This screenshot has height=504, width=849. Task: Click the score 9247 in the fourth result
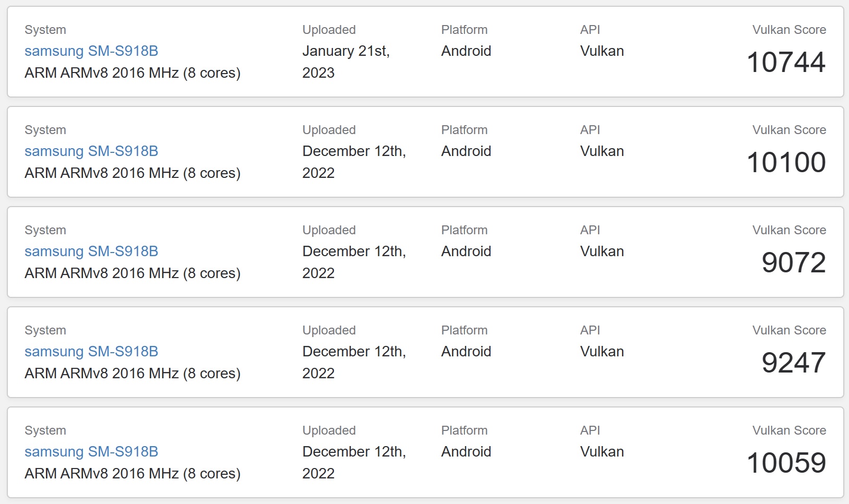pos(795,363)
